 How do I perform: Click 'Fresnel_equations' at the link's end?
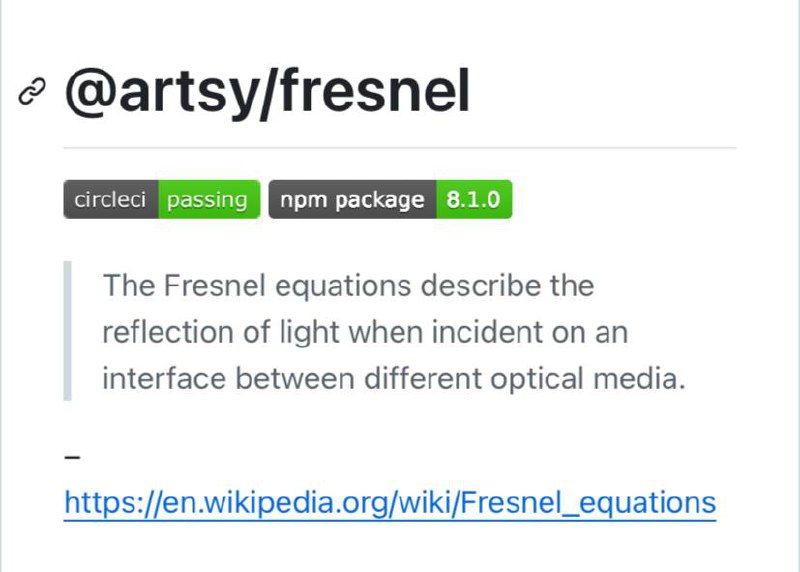coord(588,503)
